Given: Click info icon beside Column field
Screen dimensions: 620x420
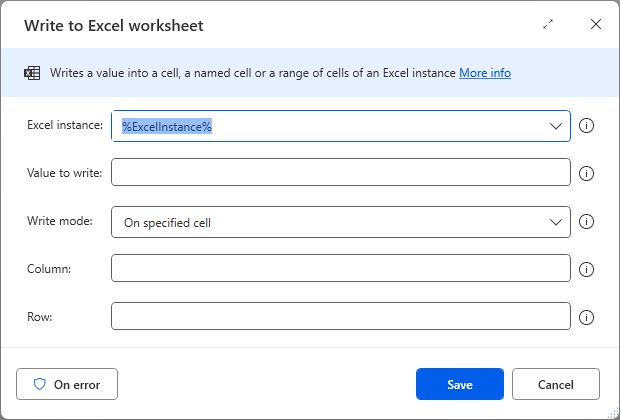Looking at the screenshot, I should click(x=586, y=269).
